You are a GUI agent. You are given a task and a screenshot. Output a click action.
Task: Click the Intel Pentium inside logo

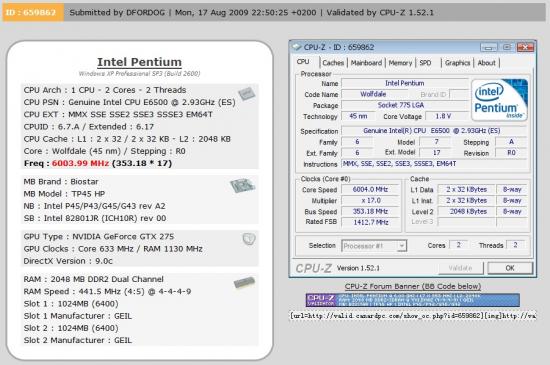[499, 100]
